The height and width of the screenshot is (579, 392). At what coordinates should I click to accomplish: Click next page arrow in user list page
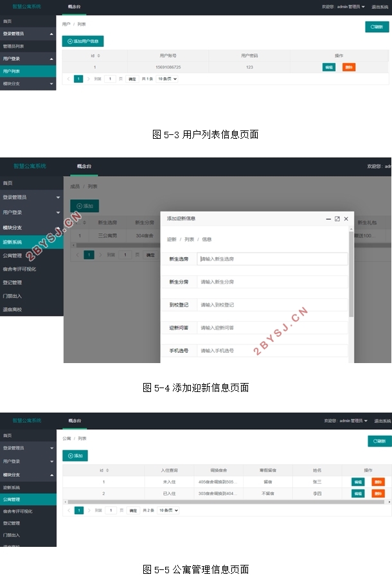coord(89,78)
